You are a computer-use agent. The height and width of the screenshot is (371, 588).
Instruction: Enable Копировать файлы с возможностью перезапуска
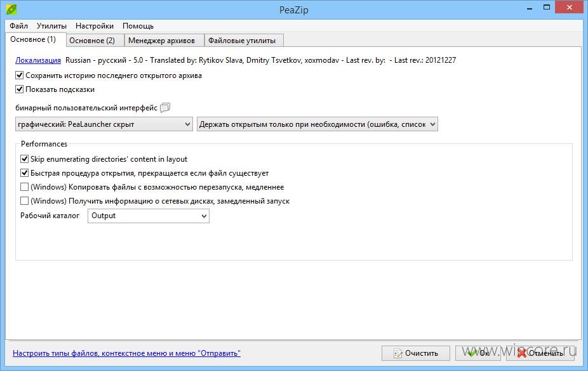[24, 187]
